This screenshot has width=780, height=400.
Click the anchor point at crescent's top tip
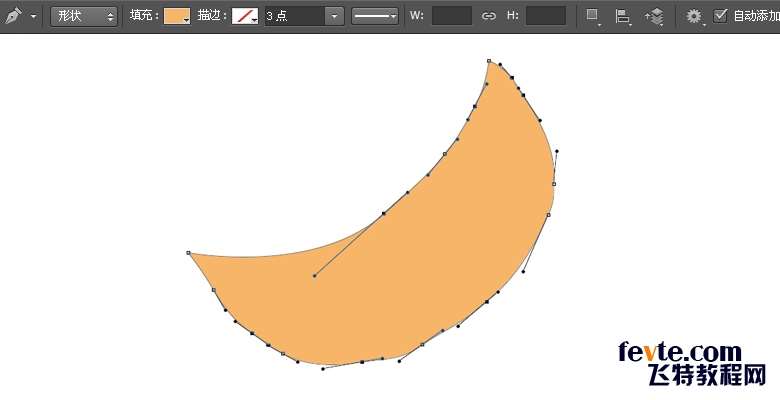click(489, 61)
